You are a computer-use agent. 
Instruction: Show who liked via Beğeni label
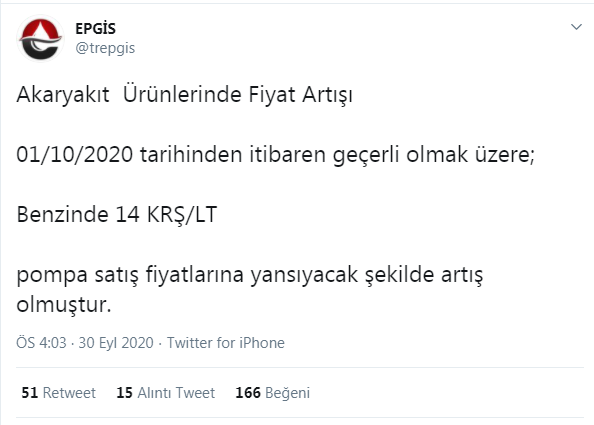[288, 393]
